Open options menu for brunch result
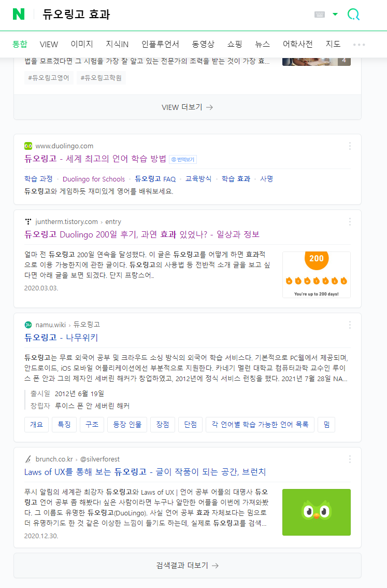387x588 pixels. [350, 459]
